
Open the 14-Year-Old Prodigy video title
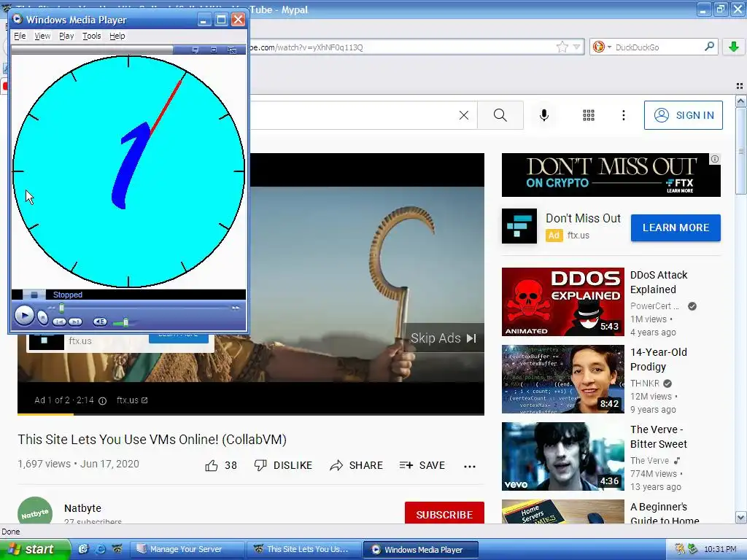point(659,359)
